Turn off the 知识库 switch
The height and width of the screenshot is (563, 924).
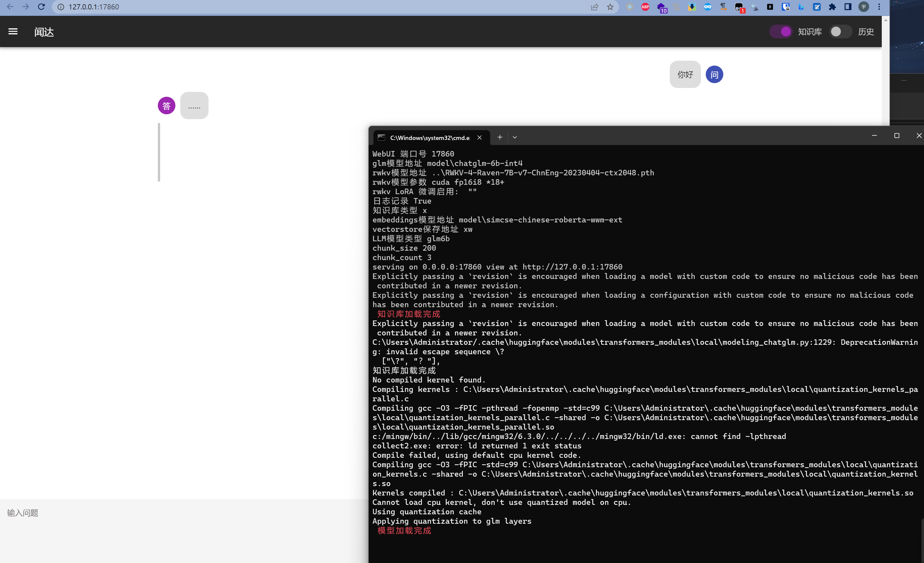click(781, 32)
